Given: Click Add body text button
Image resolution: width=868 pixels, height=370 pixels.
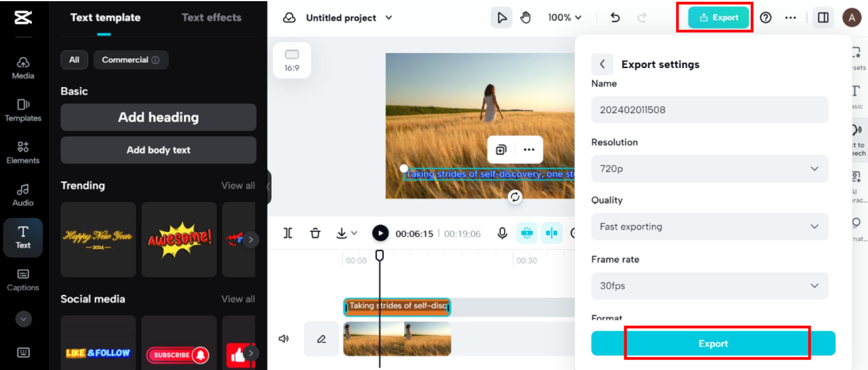Looking at the screenshot, I should pyautogui.click(x=158, y=150).
